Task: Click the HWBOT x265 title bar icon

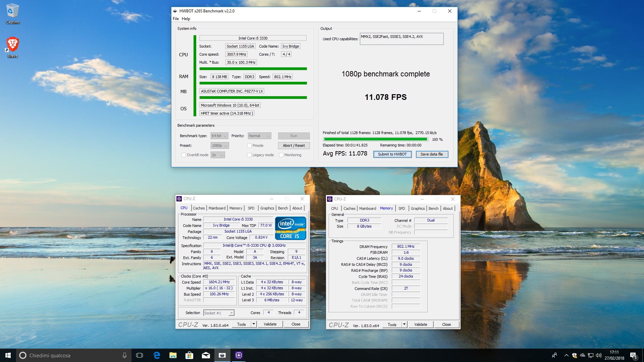Action: coord(175,11)
